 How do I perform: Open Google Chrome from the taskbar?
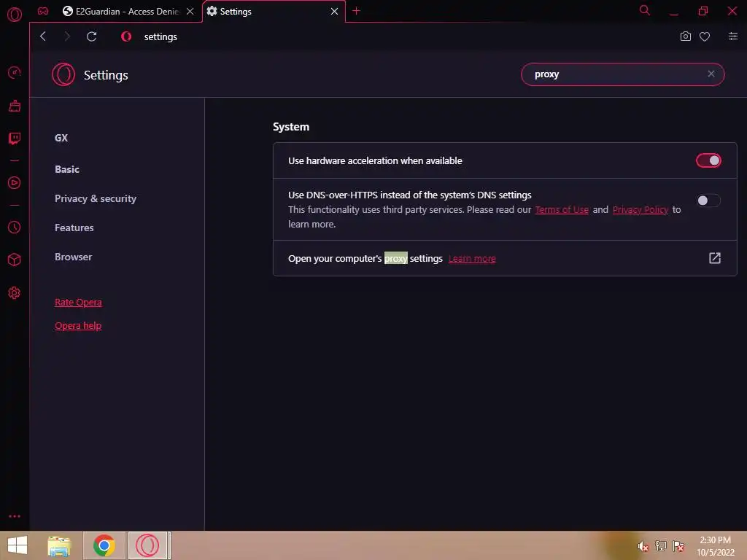(104, 545)
